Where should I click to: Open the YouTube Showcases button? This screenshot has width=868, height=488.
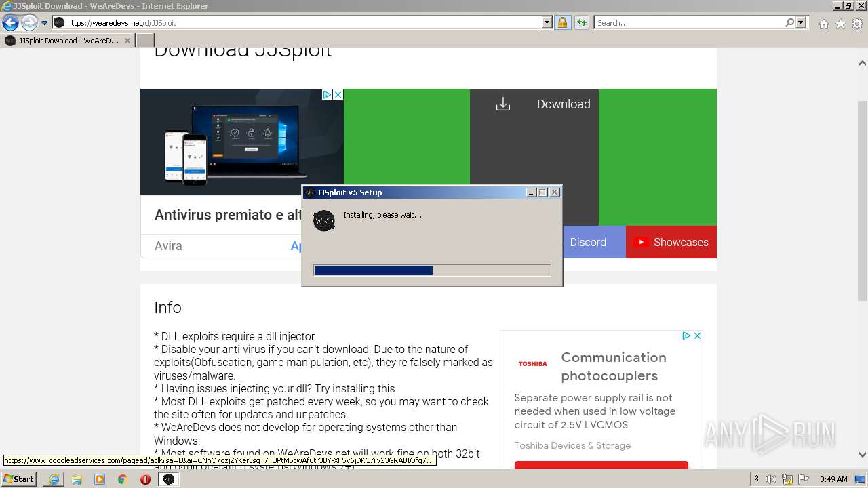tap(671, 242)
